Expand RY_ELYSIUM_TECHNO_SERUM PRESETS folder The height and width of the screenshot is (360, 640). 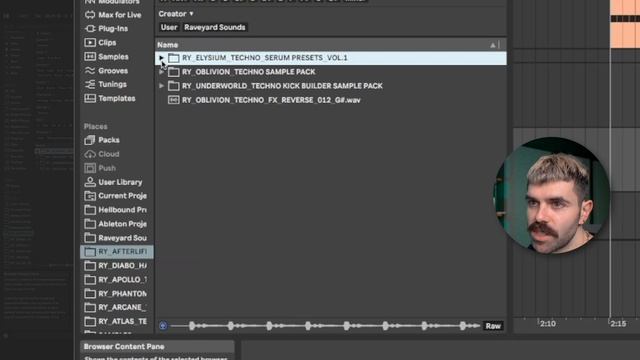coord(161,58)
